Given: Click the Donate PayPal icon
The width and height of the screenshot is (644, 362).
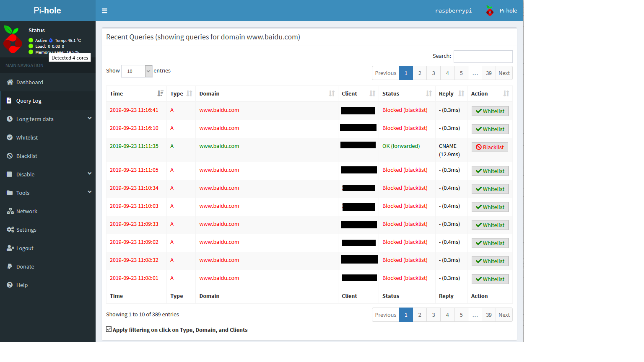Looking at the screenshot, I should (9, 266).
